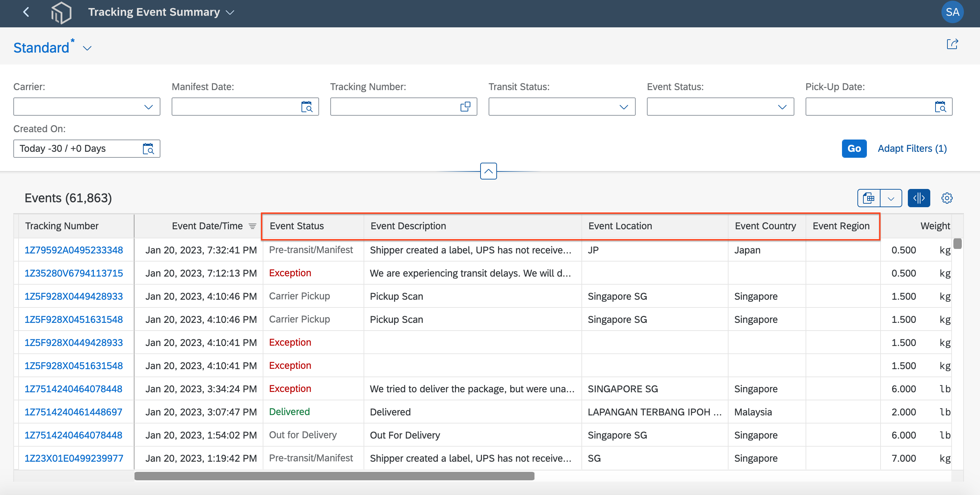Select weight value 2.000
The height and width of the screenshot is (495, 980).
(x=904, y=412)
